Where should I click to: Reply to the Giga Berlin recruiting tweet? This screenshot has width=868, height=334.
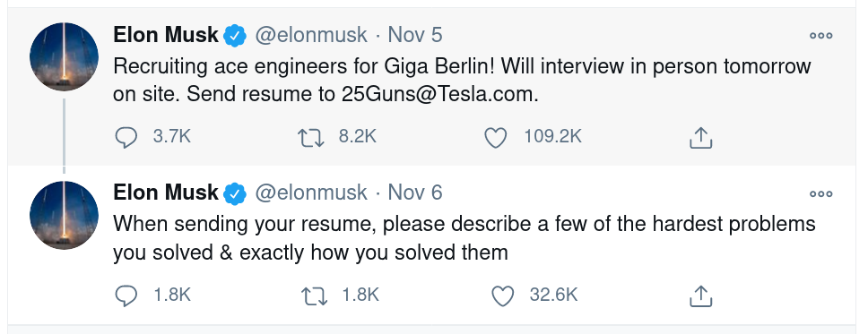coord(126,137)
